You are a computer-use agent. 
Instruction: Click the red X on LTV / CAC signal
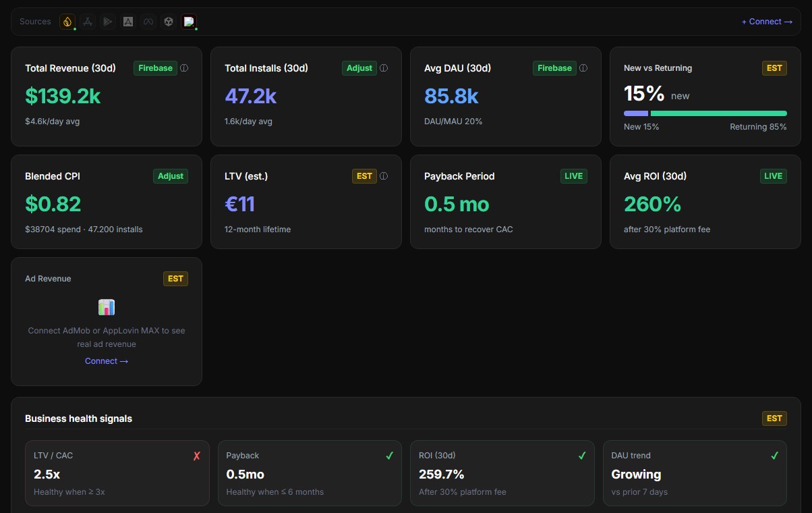tap(197, 456)
